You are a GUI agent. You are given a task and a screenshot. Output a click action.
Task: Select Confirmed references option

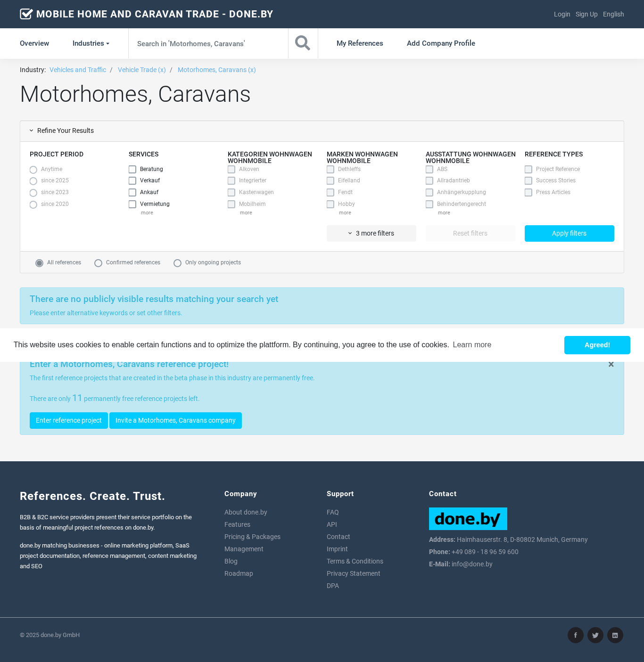coord(98,263)
